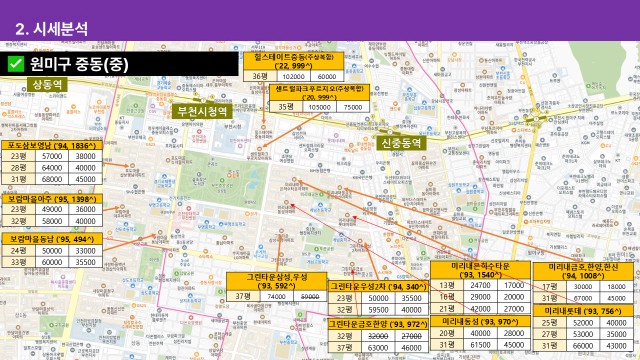Screen dimensions: 640x360
Task: Click the '28평' row label
Action: 19,168
